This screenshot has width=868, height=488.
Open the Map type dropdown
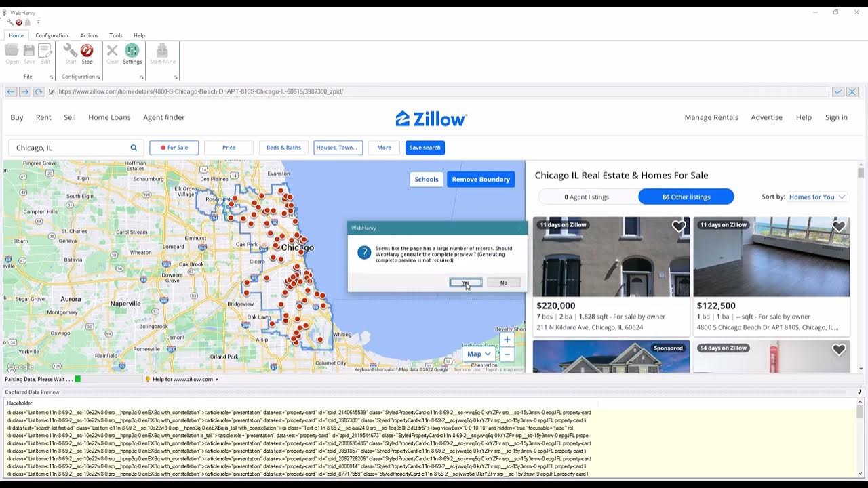479,354
